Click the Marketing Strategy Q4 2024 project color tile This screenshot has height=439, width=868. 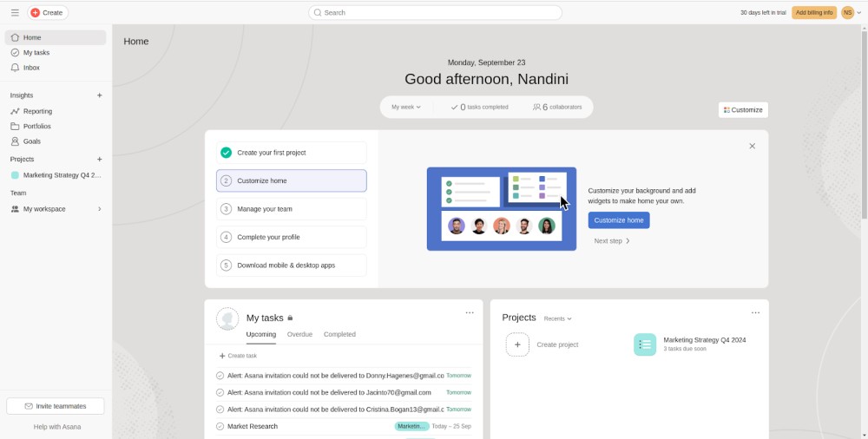click(x=645, y=344)
